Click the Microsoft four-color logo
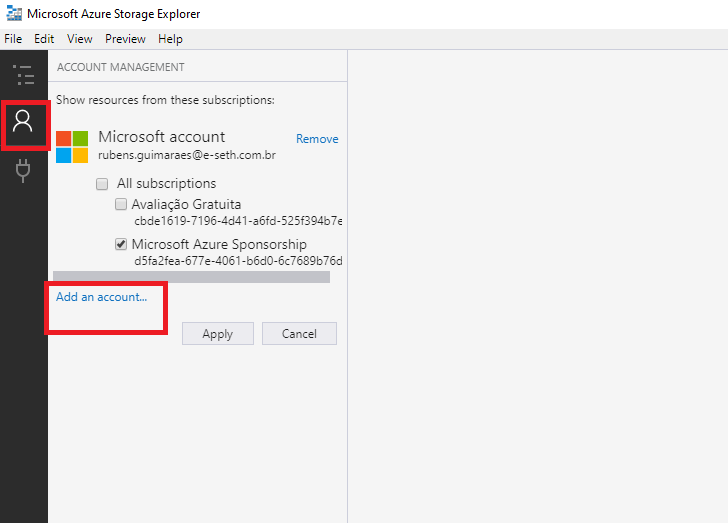Image resolution: width=728 pixels, height=523 pixels. pos(72,146)
